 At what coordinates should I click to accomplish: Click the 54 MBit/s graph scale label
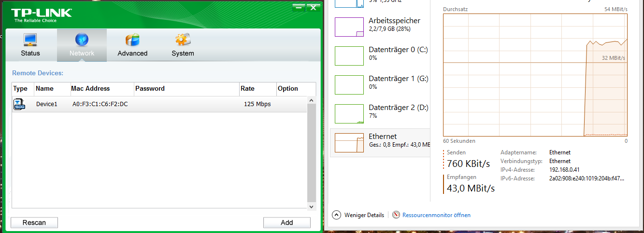(x=616, y=9)
